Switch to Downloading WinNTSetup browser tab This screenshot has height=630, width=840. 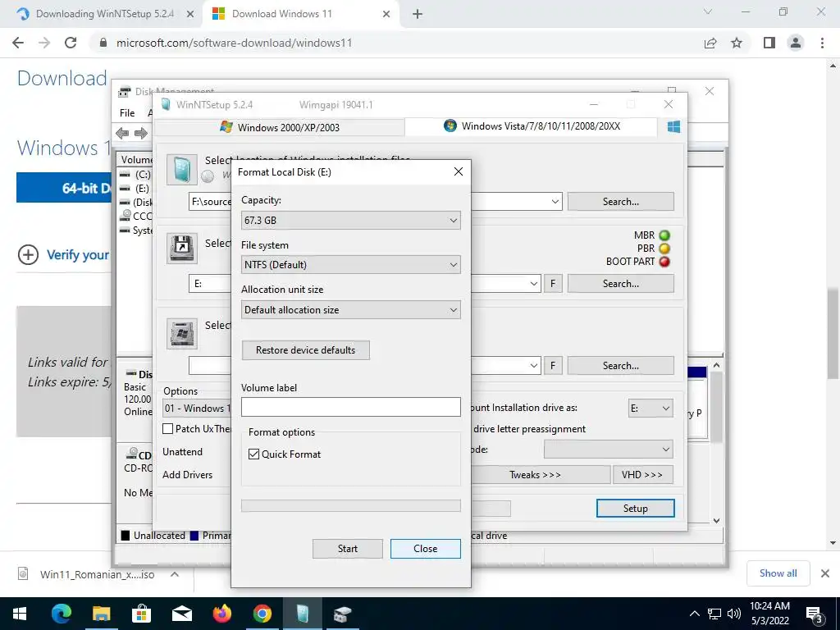104,14
